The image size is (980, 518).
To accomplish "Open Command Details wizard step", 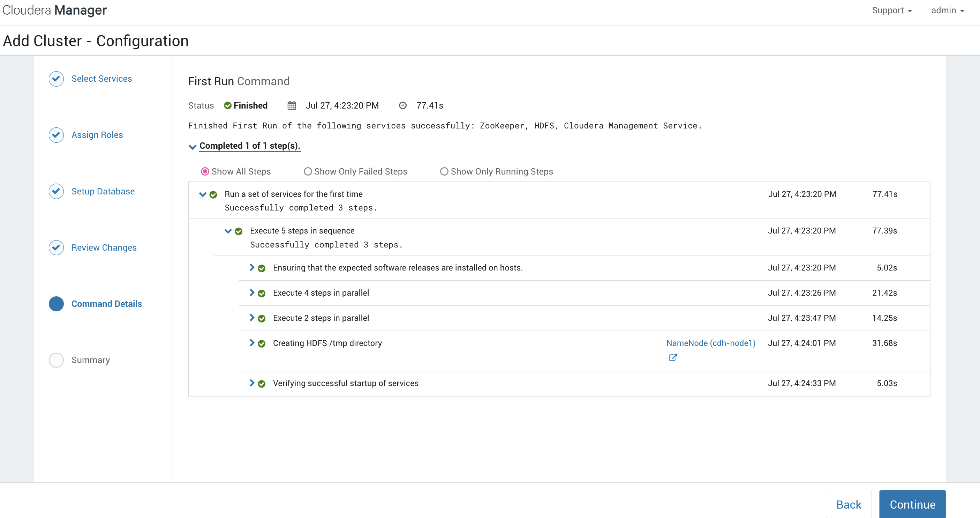I will [106, 304].
